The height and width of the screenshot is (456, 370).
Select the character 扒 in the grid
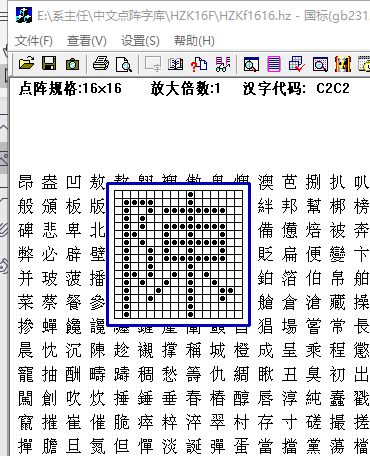(338, 182)
